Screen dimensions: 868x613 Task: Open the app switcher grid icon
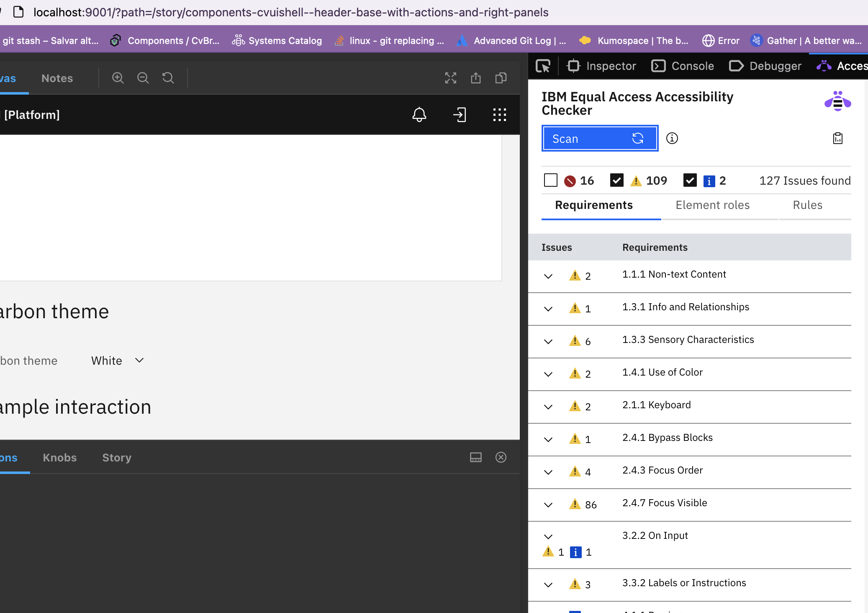pyautogui.click(x=499, y=115)
